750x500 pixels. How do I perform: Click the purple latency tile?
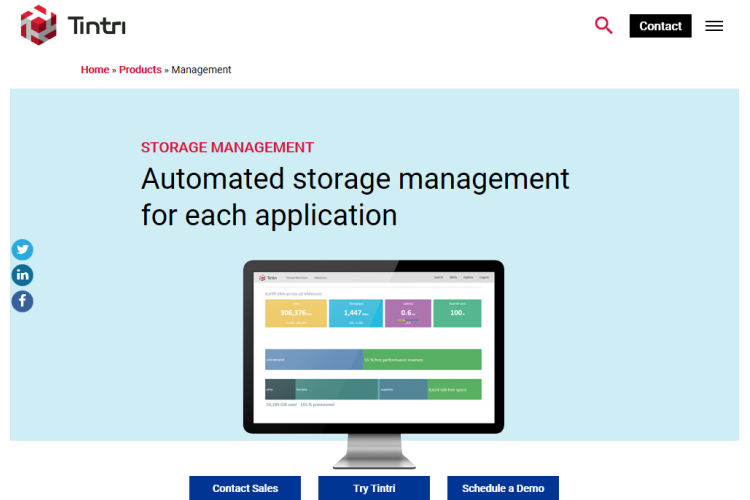tap(408, 313)
